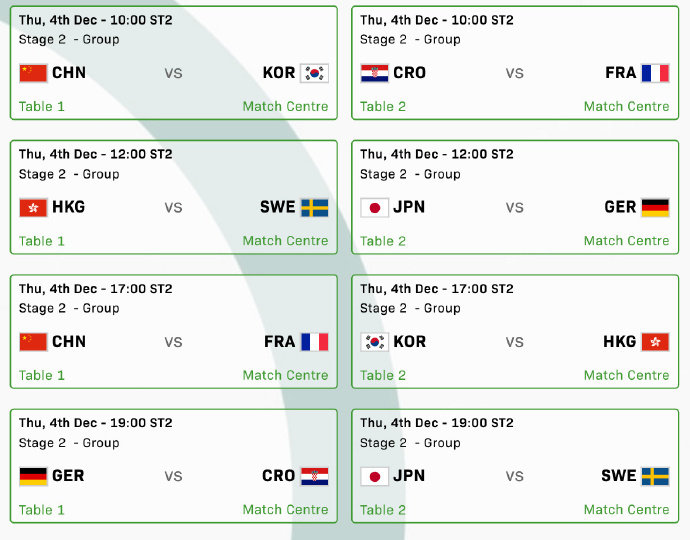The width and height of the screenshot is (690, 540).
Task: Click France flag in CHN vs FRA match
Action: tap(314, 342)
